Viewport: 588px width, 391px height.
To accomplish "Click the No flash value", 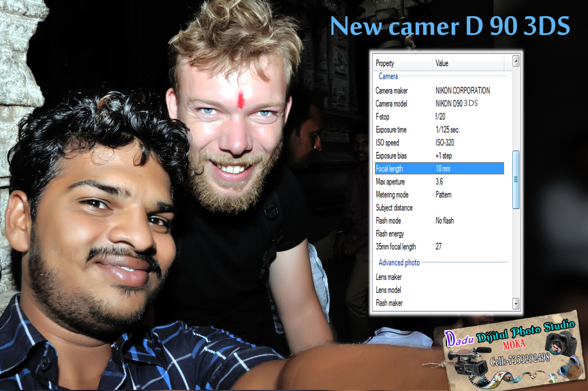I will pyautogui.click(x=445, y=221).
